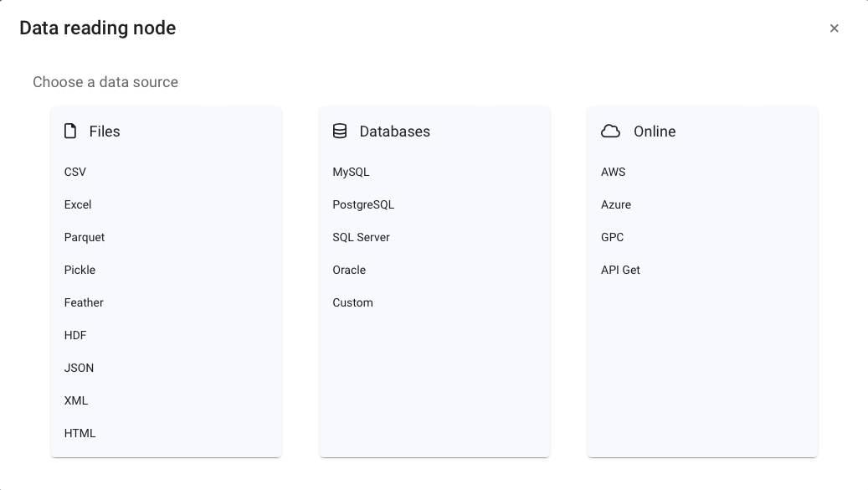Select the HDF file option

75,336
